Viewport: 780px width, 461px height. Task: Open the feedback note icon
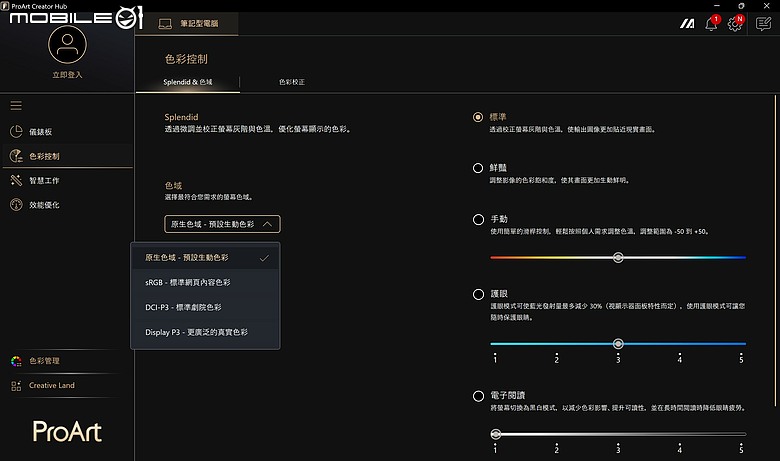pos(763,23)
